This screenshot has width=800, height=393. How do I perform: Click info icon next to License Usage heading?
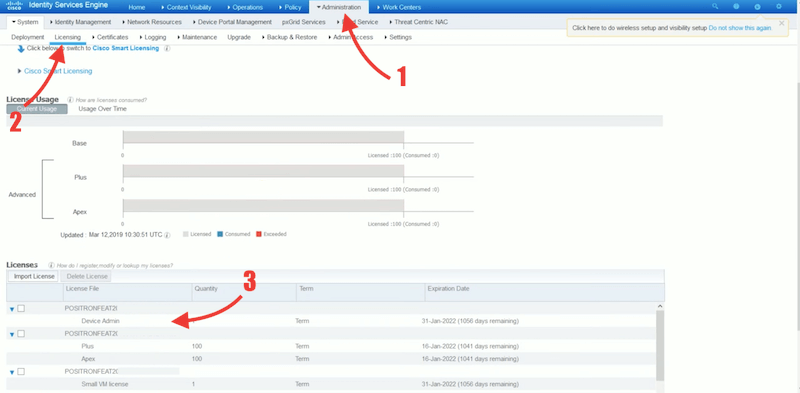pos(70,100)
